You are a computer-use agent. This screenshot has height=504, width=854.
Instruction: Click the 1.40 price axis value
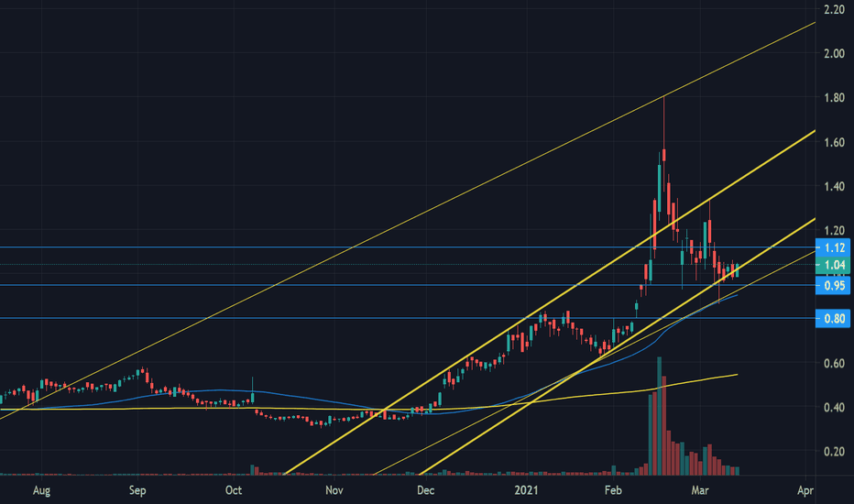pyautogui.click(x=835, y=186)
